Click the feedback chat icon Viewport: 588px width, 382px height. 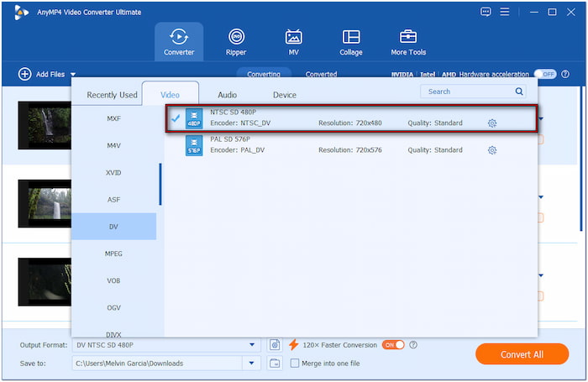(486, 12)
